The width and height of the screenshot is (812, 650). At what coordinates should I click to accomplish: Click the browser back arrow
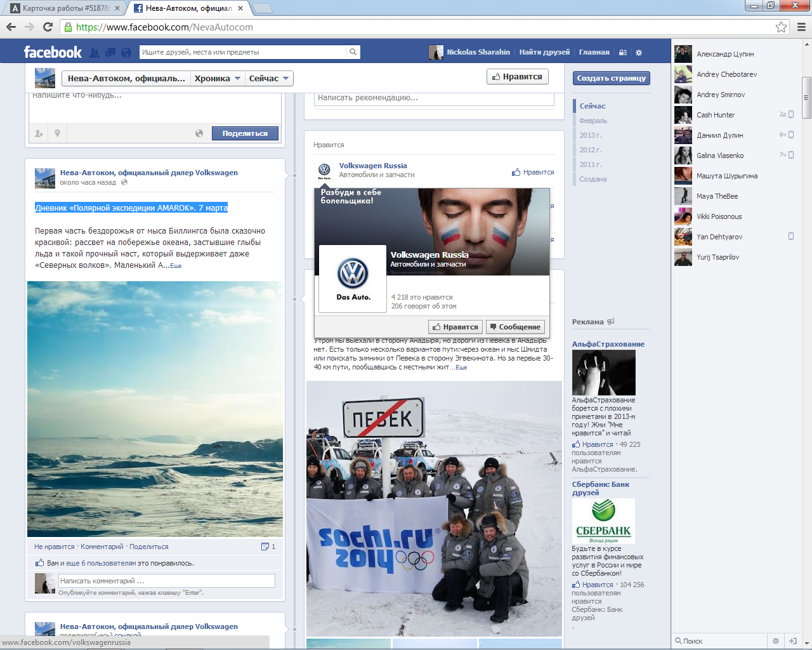tap(11, 27)
